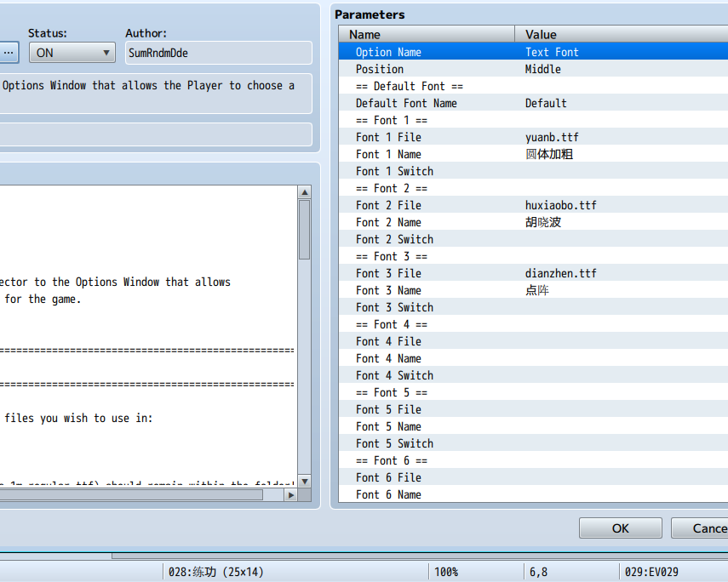
Task: Select the Font 3 File parameter
Action: (534, 273)
